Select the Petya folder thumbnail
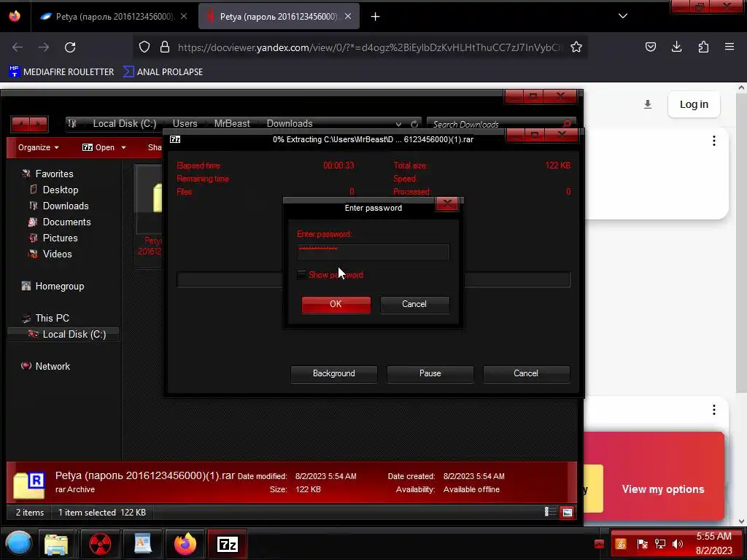 (x=149, y=216)
